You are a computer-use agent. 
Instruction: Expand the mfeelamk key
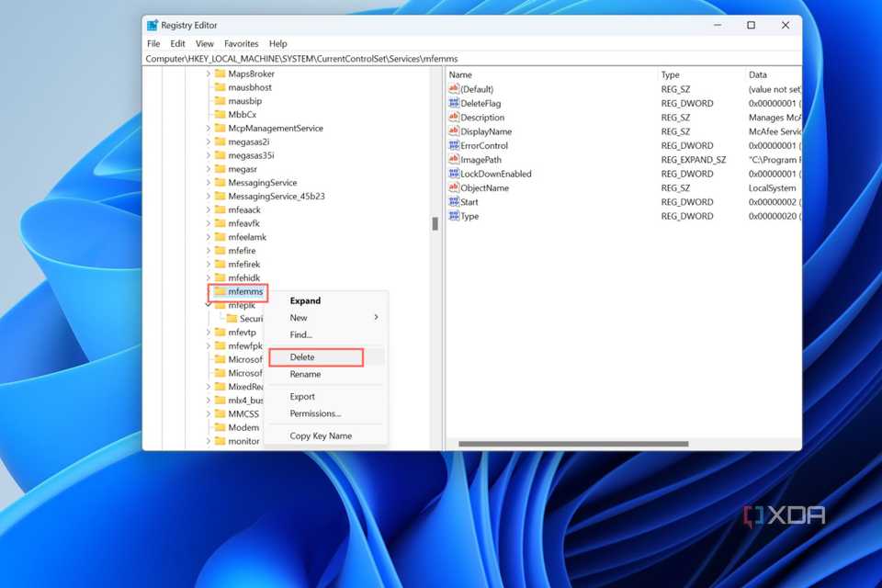click(x=209, y=237)
